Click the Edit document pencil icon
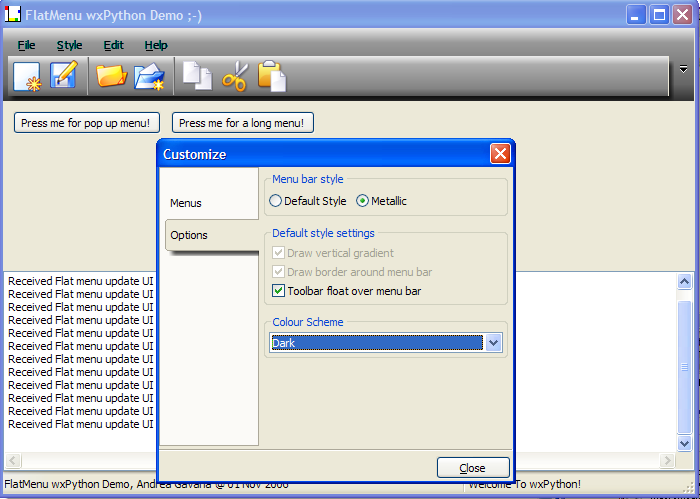 click(x=64, y=76)
